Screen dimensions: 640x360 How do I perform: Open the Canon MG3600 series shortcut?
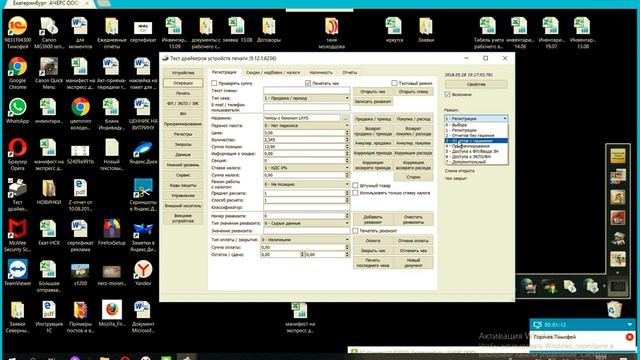point(49,33)
